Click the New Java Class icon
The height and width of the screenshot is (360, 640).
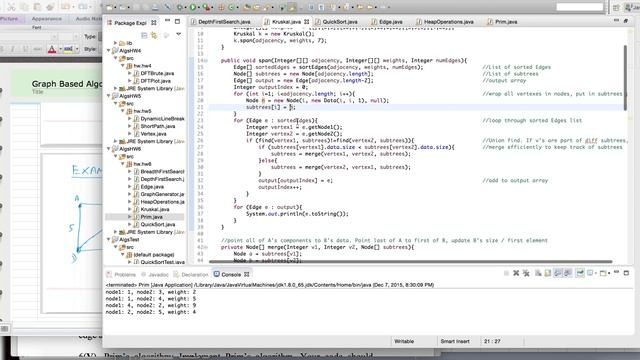coord(232,7)
